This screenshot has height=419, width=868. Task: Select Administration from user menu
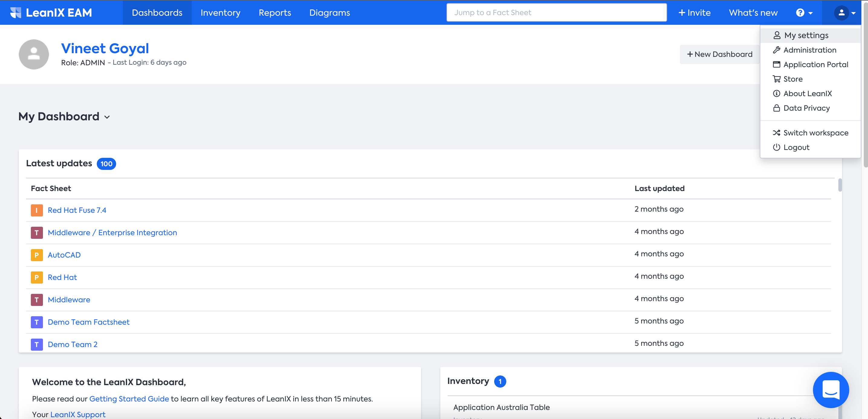[810, 50]
